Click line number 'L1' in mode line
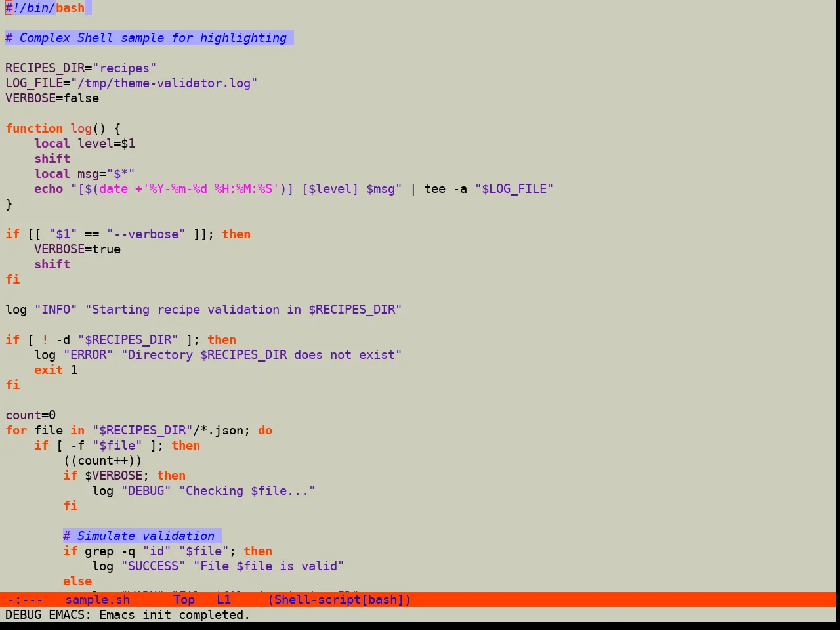The width and height of the screenshot is (840, 630). click(x=224, y=600)
